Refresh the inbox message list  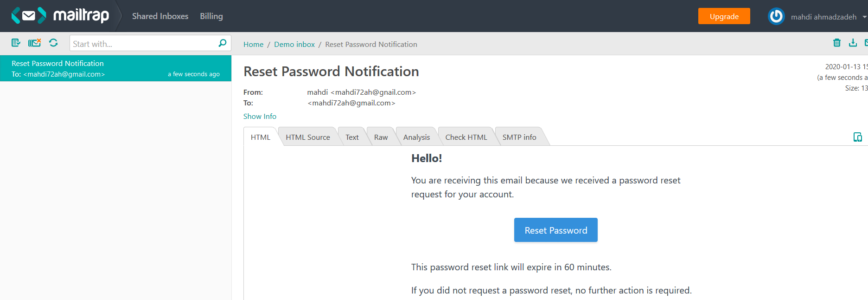pyautogui.click(x=53, y=43)
